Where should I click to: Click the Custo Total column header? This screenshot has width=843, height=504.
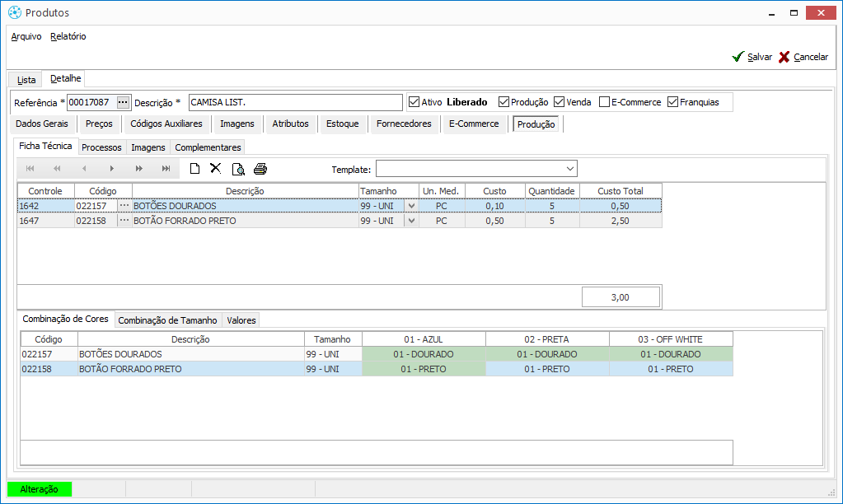[x=621, y=191]
